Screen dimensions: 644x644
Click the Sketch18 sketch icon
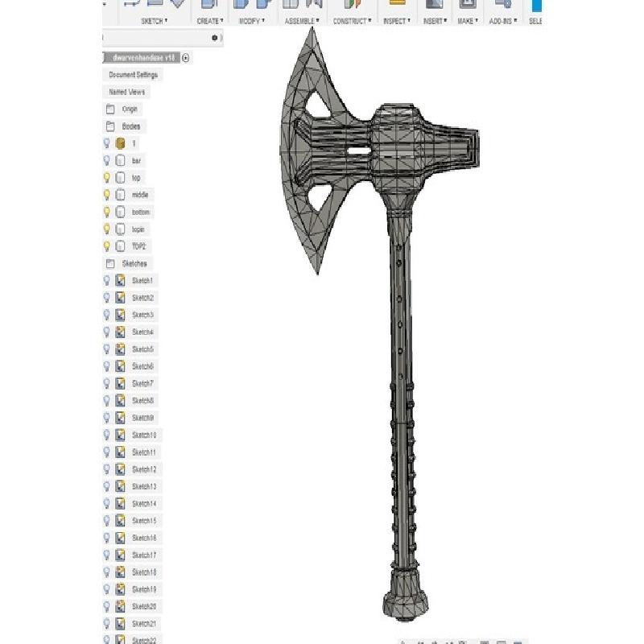coord(120,572)
